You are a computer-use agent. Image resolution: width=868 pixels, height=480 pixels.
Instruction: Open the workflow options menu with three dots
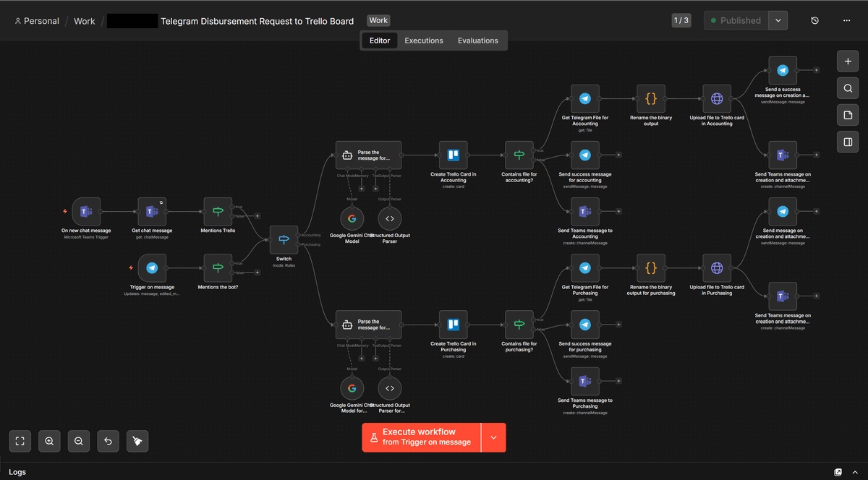pos(846,20)
